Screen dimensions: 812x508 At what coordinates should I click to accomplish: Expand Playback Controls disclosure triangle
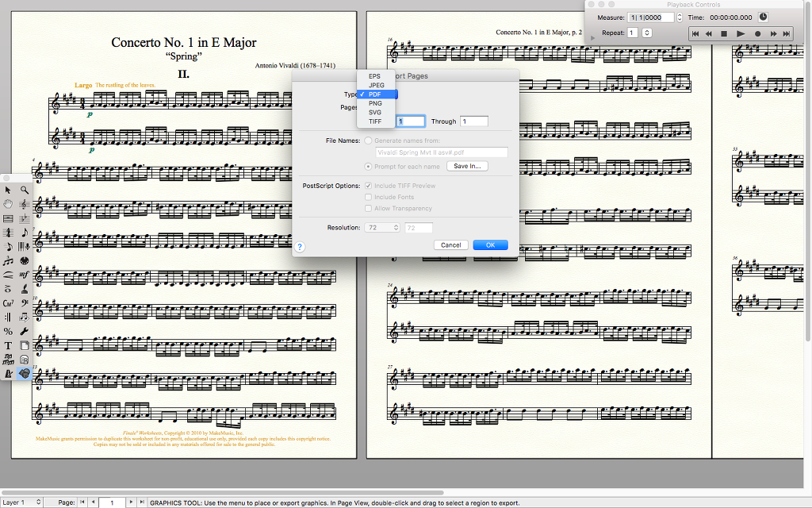pyautogui.click(x=592, y=38)
